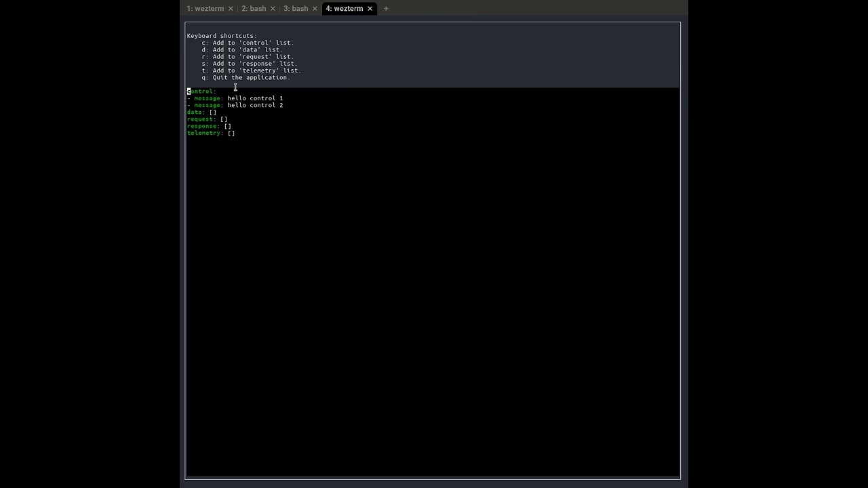
Task: Open a new tab with plus icon
Action: [386, 9]
